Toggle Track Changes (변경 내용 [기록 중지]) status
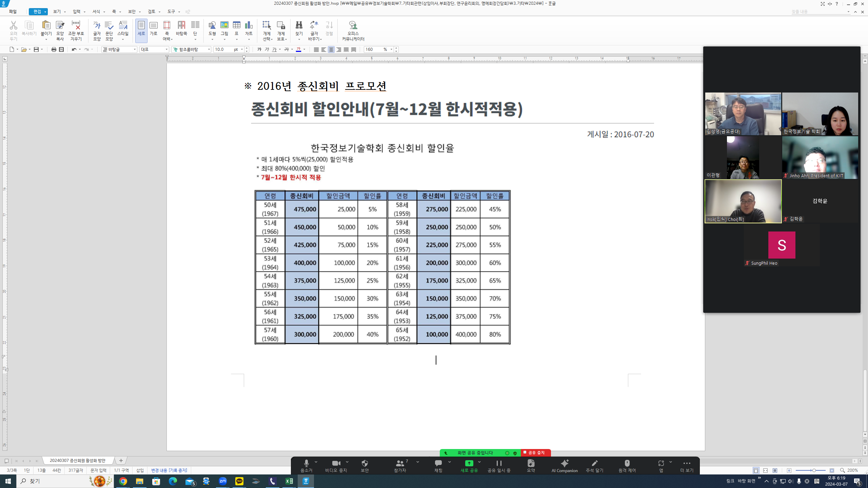868x488 pixels. pyautogui.click(x=169, y=470)
